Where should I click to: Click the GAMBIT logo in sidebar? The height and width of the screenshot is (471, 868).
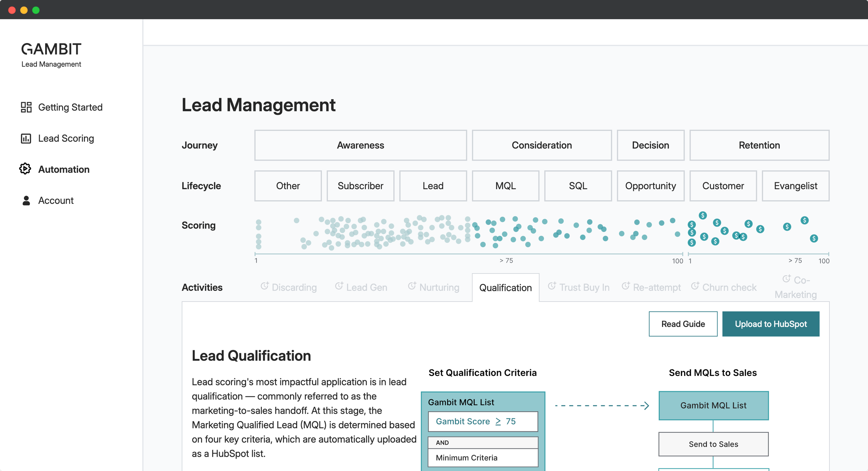(x=51, y=49)
